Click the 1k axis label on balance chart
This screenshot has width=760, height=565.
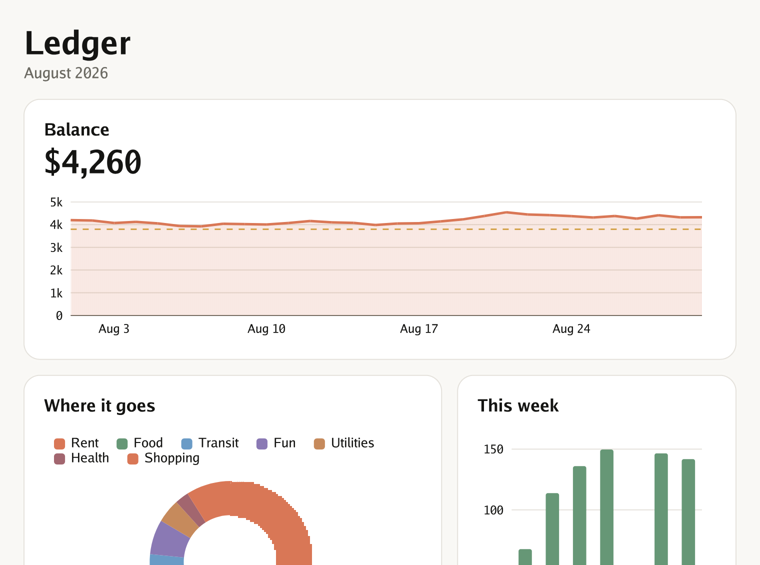[56, 293]
